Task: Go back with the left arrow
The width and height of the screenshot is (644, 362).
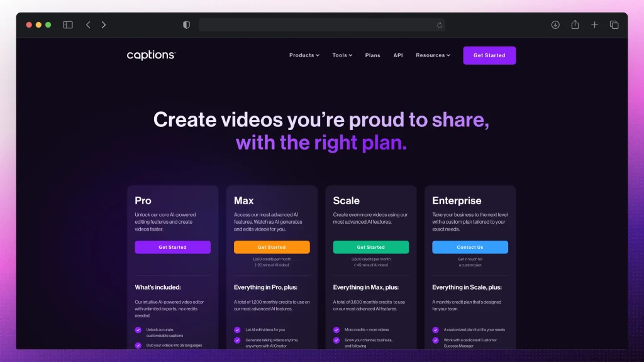Action: [88, 25]
